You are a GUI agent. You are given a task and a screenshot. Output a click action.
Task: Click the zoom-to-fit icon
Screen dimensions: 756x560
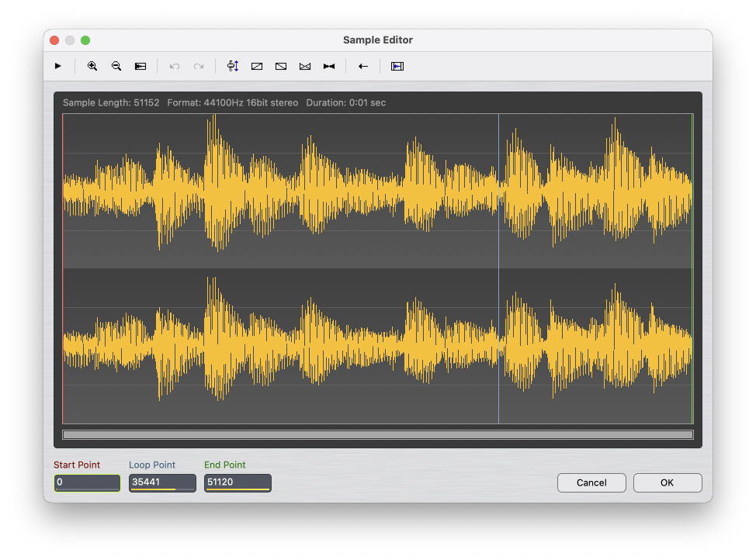140,67
